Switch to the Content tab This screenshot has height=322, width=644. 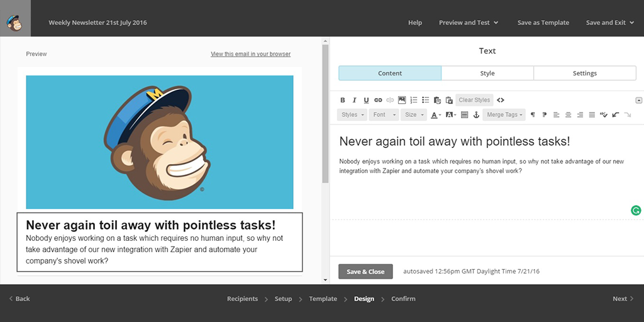click(x=390, y=73)
